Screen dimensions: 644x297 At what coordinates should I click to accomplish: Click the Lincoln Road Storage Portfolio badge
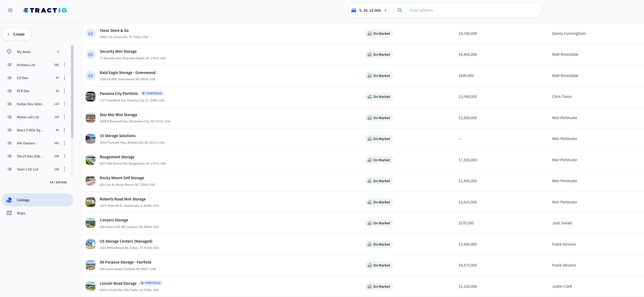click(151, 283)
